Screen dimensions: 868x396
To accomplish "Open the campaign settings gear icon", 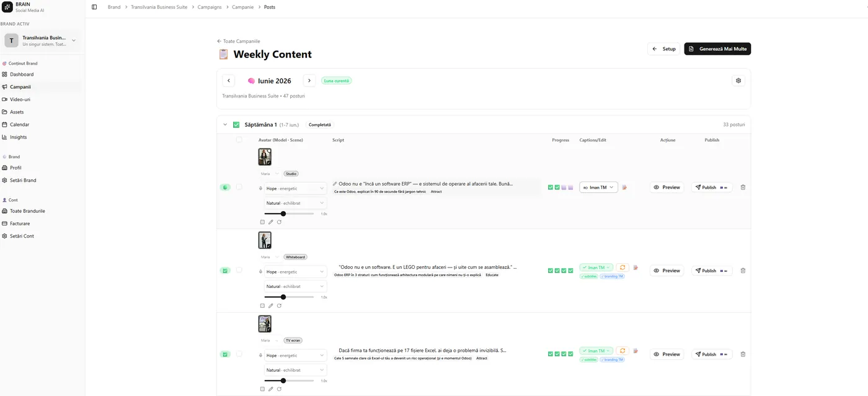I will [x=738, y=81].
